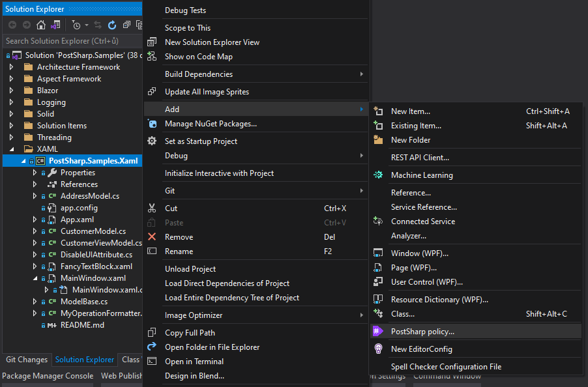588x387 pixels.
Task: Collapse the MainWindow.xaml node
Action: tap(35, 278)
